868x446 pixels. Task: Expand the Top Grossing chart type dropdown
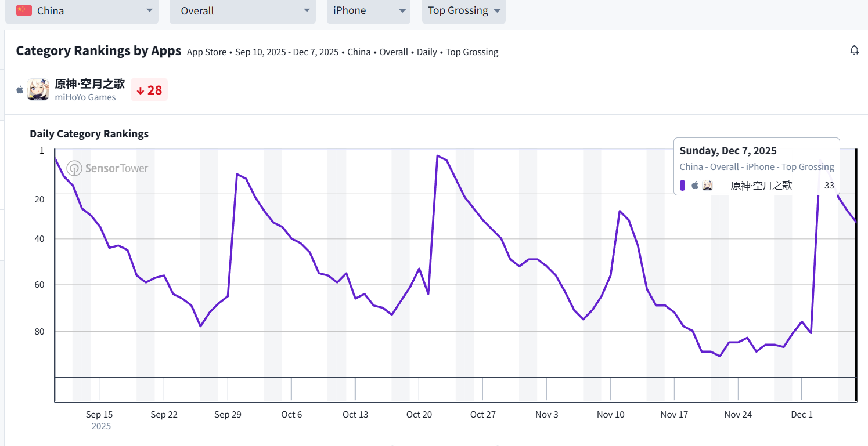tap(464, 11)
